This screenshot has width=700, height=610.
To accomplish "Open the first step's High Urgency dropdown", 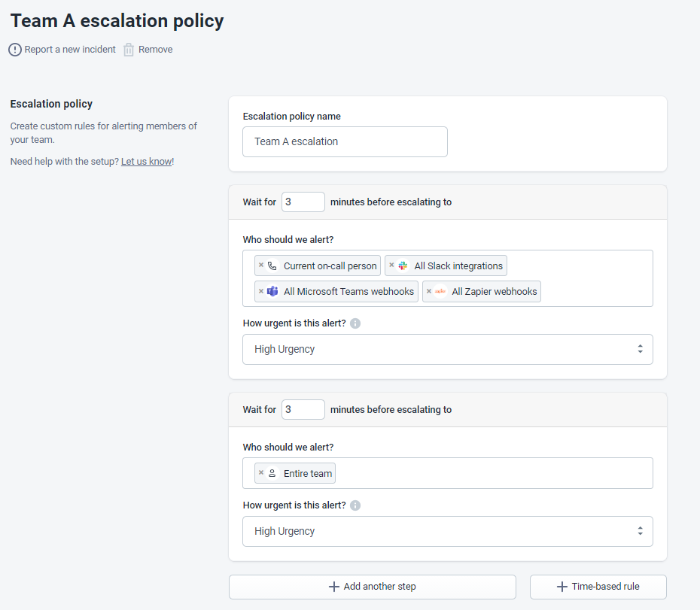I will pos(447,349).
